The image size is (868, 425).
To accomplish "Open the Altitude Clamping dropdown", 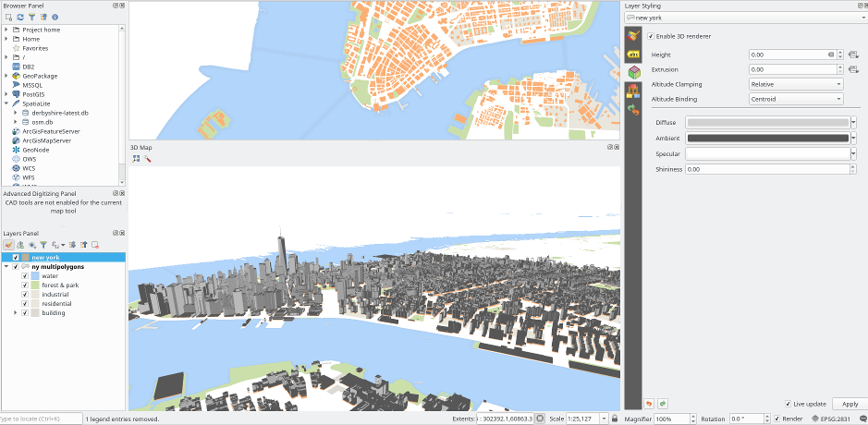I will pos(796,85).
